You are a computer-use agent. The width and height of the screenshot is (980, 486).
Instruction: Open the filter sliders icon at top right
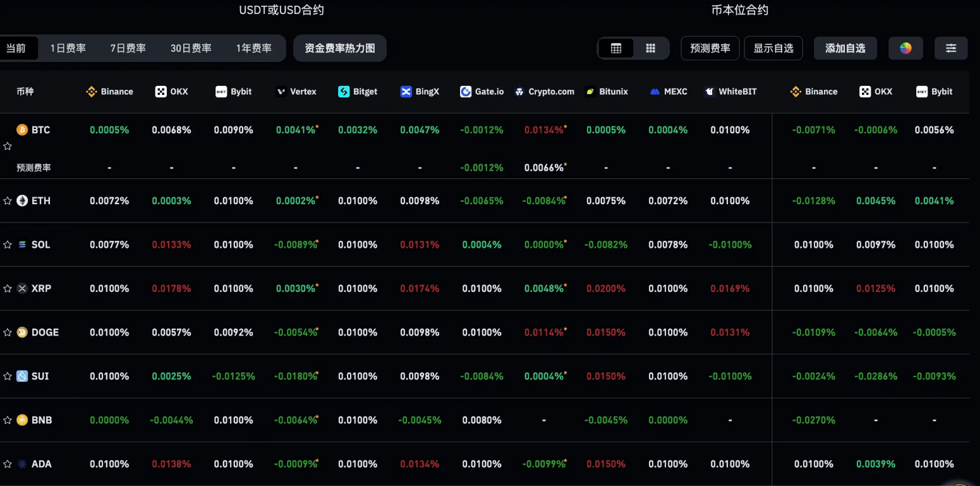[x=951, y=47]
